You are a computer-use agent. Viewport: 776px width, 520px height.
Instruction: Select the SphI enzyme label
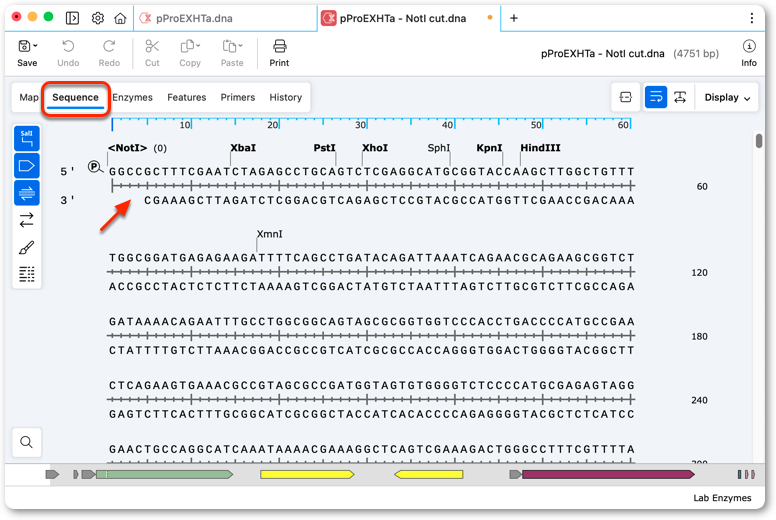click(x=439, y=148)
